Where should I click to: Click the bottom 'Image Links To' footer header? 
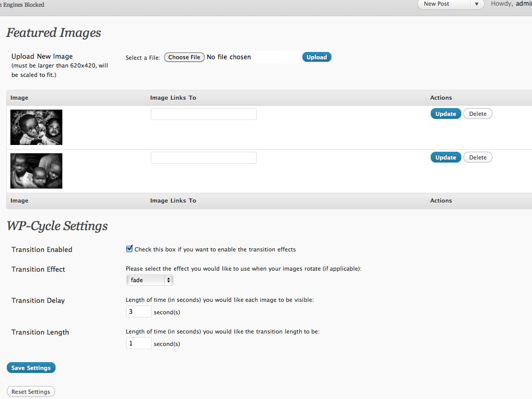click(173, 201)
